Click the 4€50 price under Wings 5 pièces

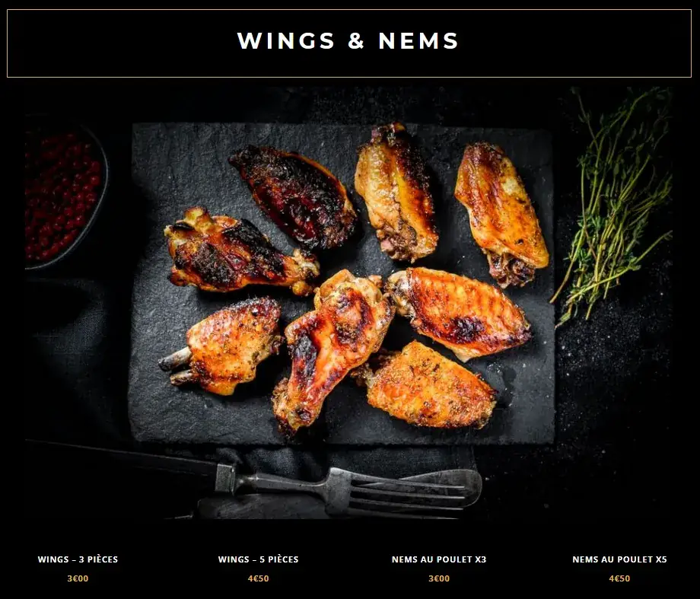(x=258, y=578)
